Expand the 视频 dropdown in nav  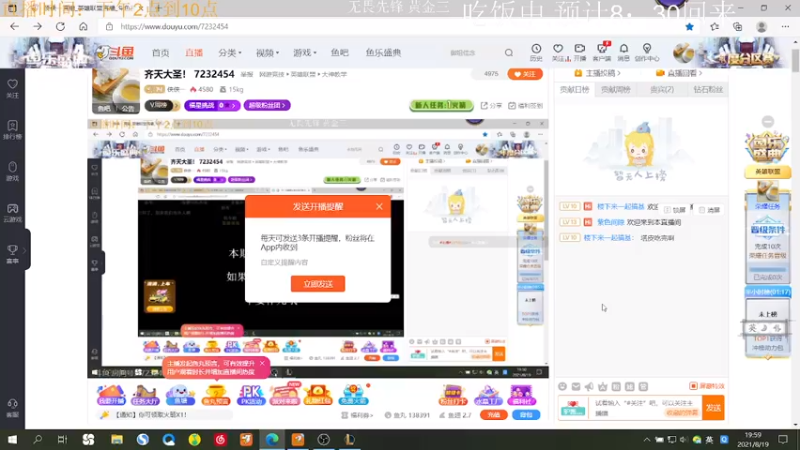pos(267,53)
